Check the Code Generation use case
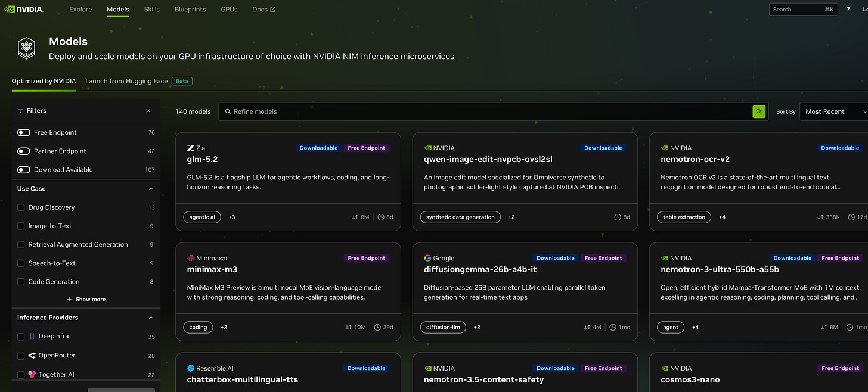The image size is (868, 392). click(21, 281)
